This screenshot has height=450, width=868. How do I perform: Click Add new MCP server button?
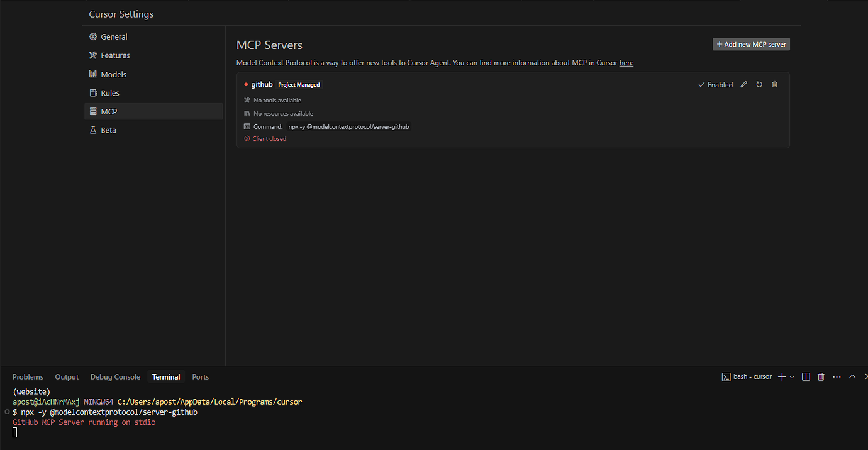point(751,45)
